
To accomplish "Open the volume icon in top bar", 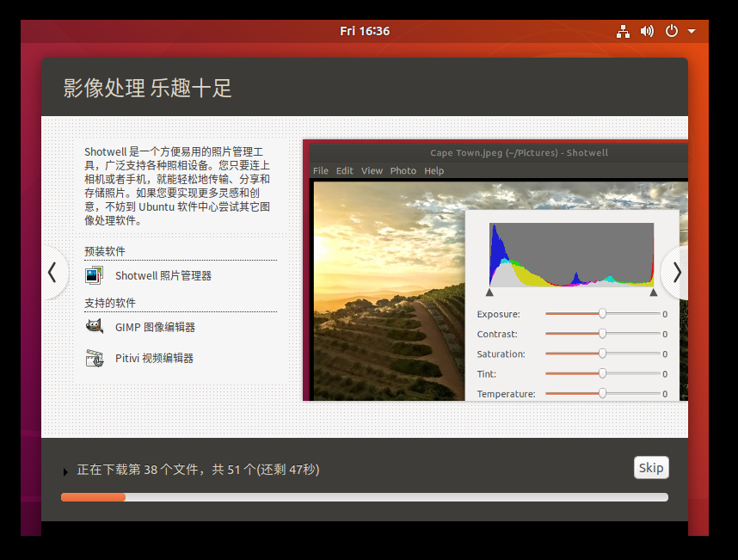I will (647, 32).
